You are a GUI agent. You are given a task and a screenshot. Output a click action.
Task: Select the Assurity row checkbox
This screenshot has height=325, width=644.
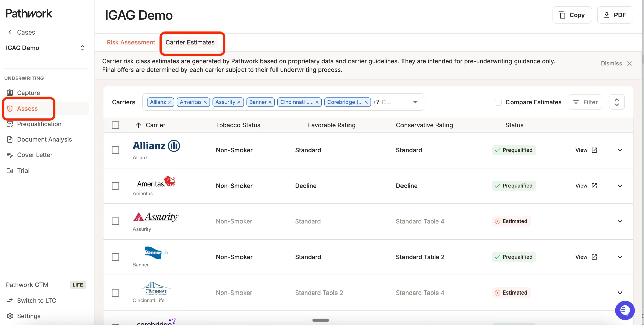[115, 221]
